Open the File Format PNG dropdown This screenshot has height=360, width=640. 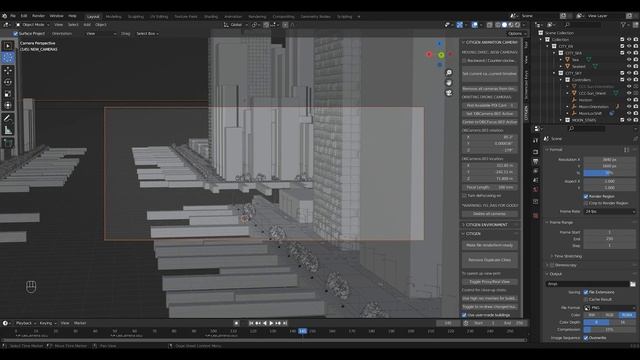[610, 308]
